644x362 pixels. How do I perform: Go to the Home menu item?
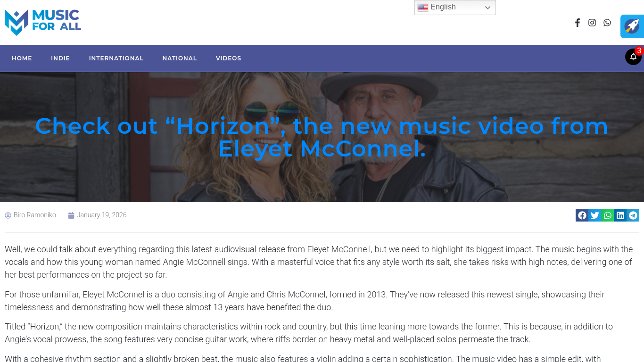coord(22,58)
